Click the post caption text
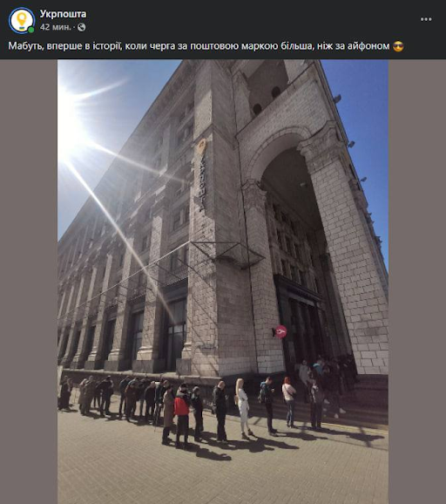 206,46
